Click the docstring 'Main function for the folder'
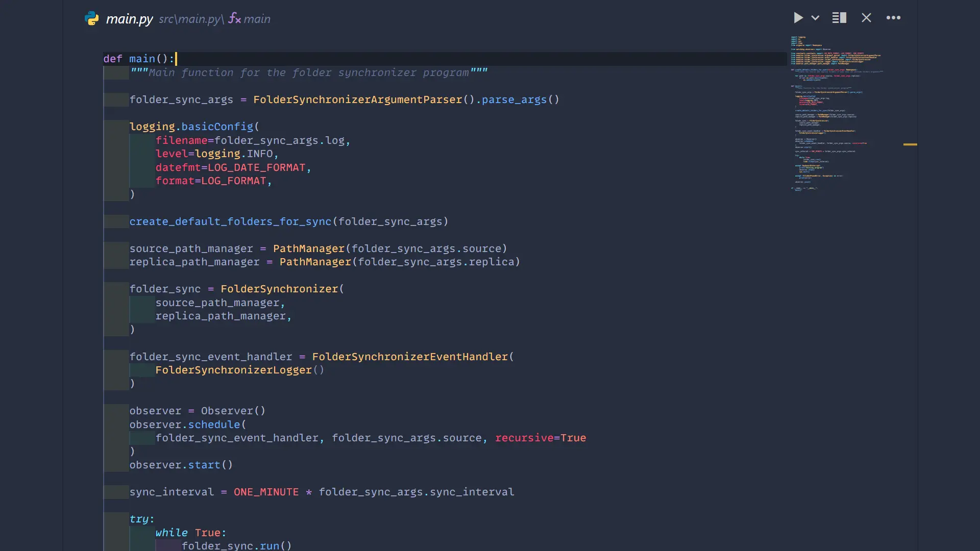The height and width of the screenshot is (551, 980). coord(309,72)
